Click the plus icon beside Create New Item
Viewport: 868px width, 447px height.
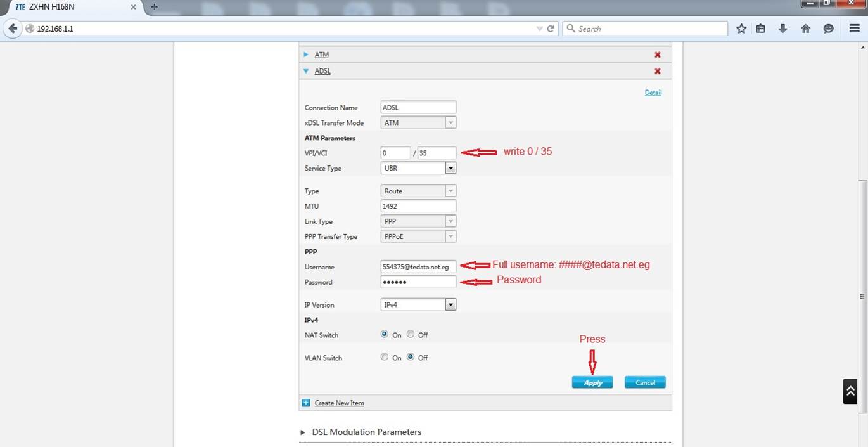click(x=306, y=403)
